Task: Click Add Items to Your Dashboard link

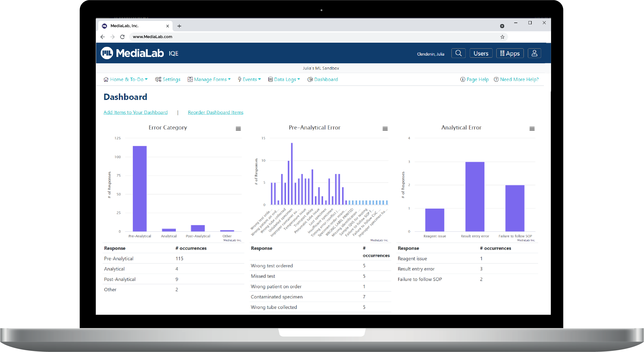Action: click(135, 112)
